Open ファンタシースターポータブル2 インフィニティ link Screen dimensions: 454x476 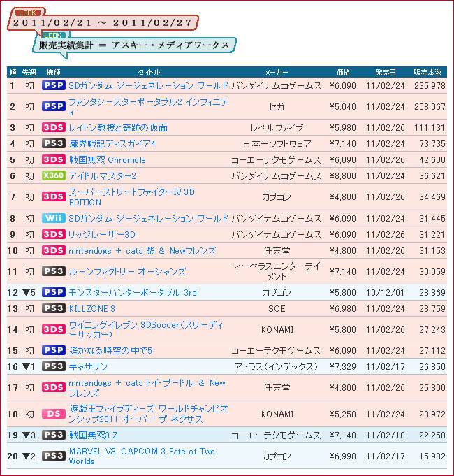click(148, 107)
